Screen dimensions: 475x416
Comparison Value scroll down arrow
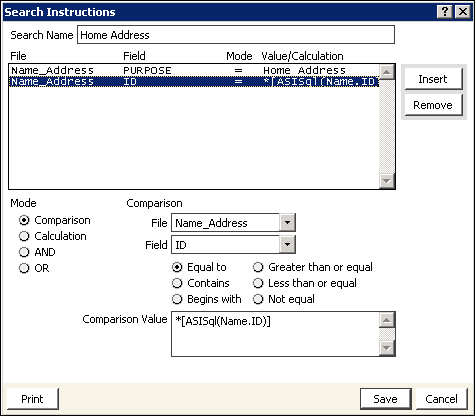[x=387, y=348]
